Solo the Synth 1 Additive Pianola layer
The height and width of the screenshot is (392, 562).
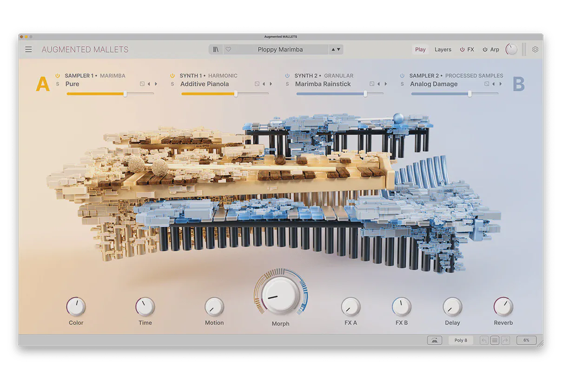tap(172, 84)
